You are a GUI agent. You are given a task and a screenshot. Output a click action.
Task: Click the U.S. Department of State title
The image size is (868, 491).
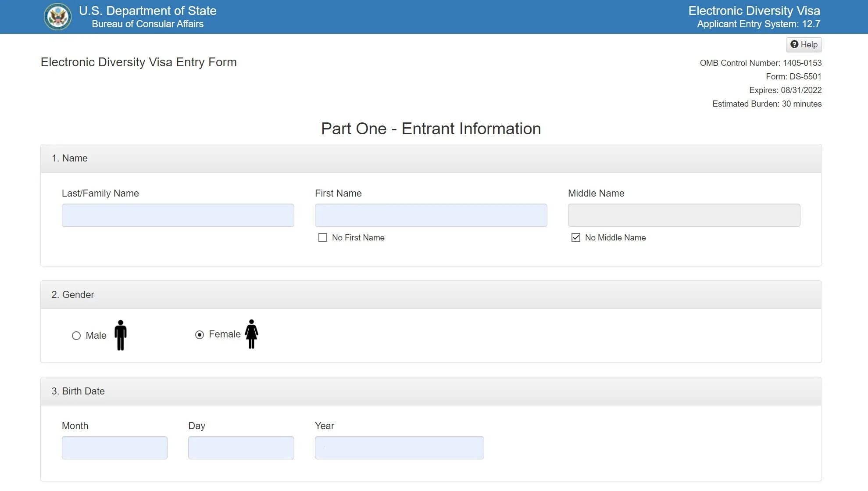(x=147, y=11)
